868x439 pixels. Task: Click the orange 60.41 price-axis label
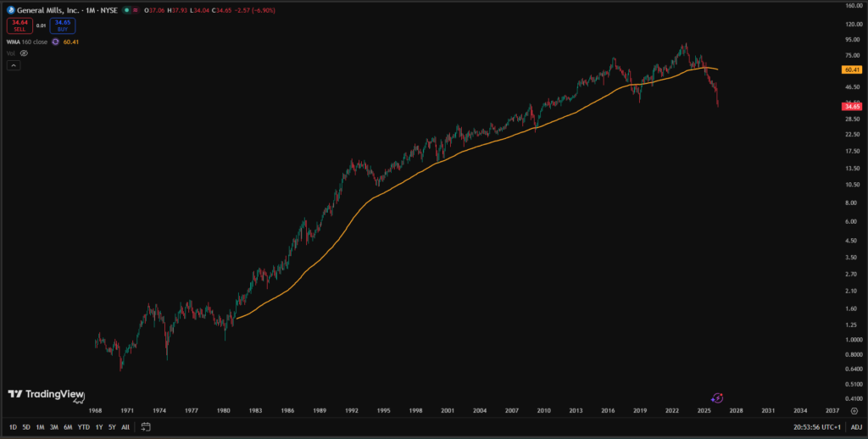point(851,69)
